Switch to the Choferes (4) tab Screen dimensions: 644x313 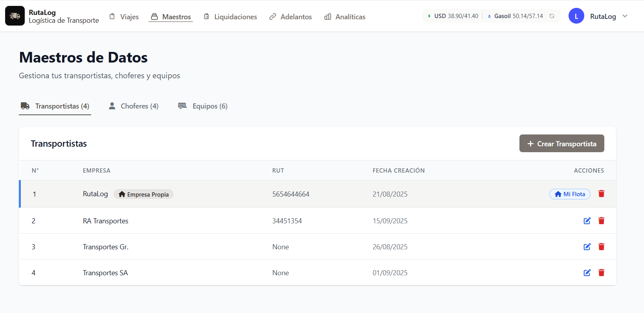[134, 106]
